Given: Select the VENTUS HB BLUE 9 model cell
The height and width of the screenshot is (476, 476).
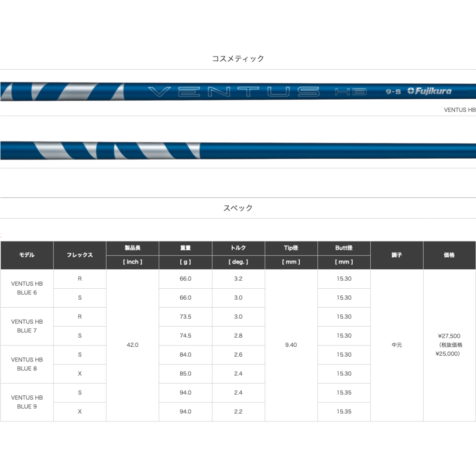Looking at the screenshot, I should pyautogui.click(x=27, y=402).
